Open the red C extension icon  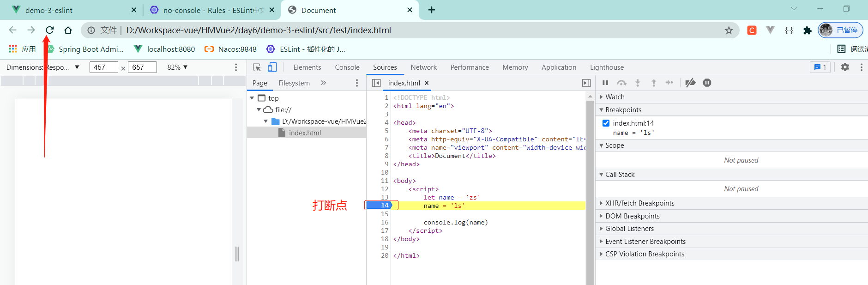click(752, 30)
